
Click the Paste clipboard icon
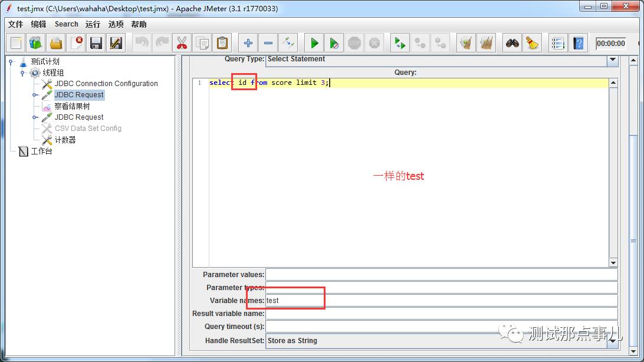[222, 43]
